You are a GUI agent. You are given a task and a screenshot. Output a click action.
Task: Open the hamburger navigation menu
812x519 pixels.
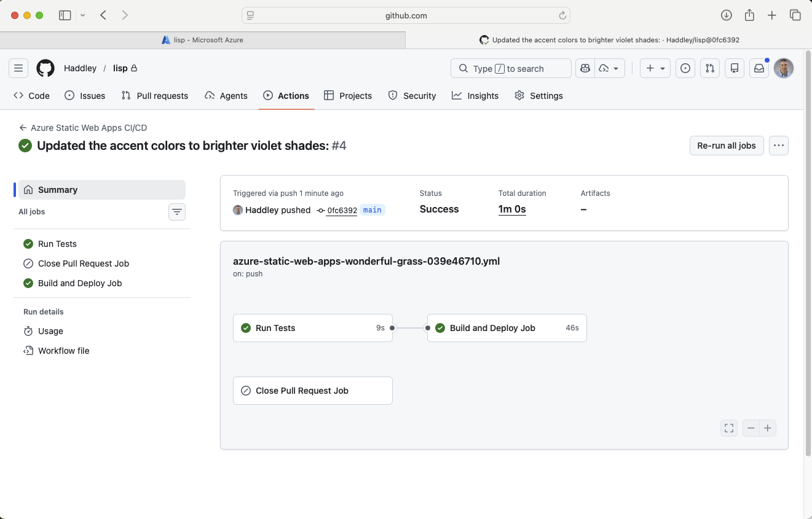point(18,68)
